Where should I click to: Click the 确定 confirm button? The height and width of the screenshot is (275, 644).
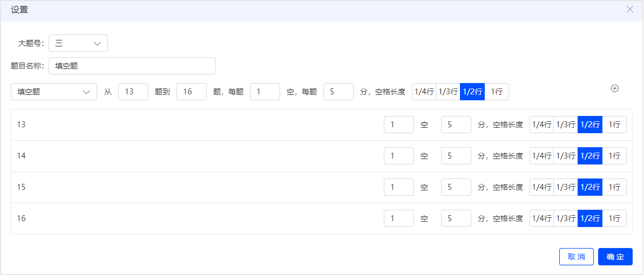[x=615, y=257]
